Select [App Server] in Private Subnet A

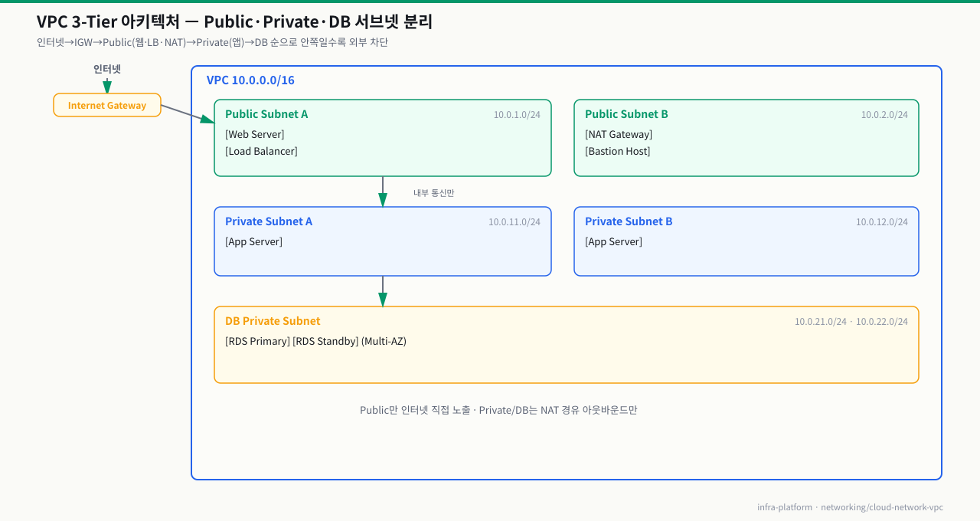pyautogui.click(x=254, y=241)
